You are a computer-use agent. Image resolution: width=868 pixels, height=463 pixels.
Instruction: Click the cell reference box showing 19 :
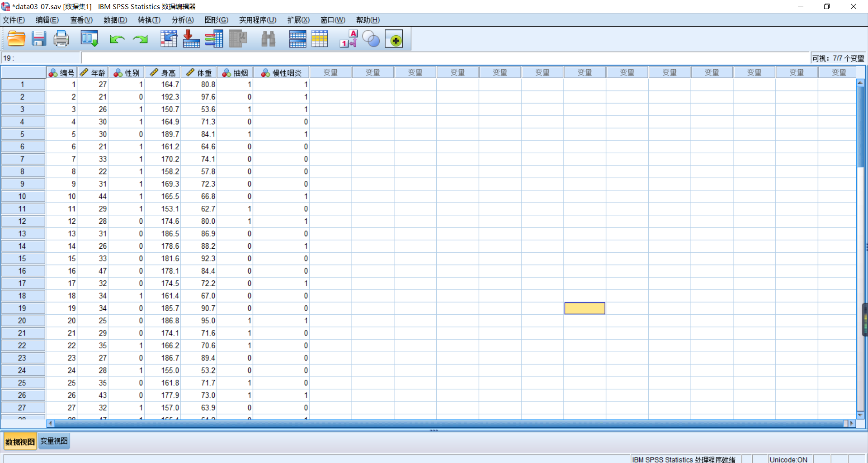[41, 58]
